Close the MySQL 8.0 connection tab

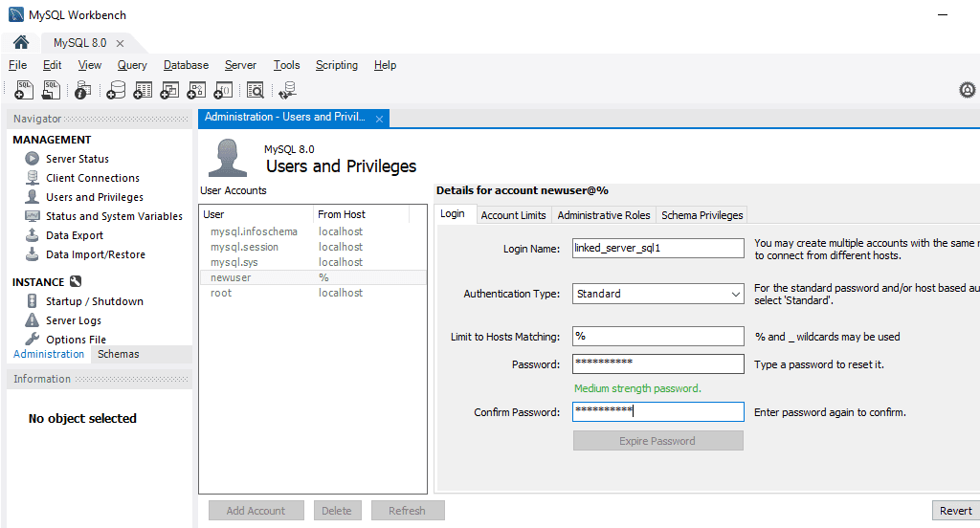click(x=120, y=43)
